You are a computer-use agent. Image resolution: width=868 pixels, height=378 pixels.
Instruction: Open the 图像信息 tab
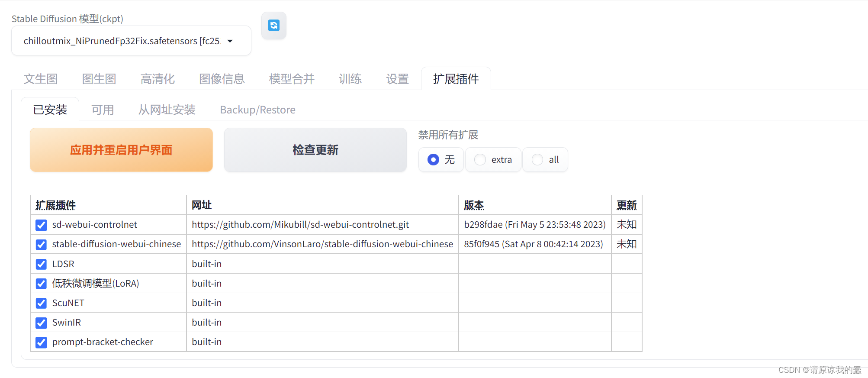coord(222,79)
